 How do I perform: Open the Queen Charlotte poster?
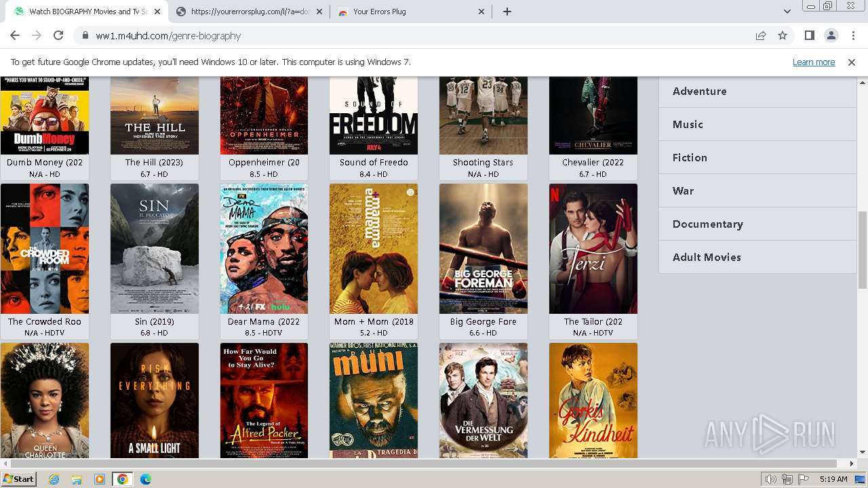[x=45, y=401]
